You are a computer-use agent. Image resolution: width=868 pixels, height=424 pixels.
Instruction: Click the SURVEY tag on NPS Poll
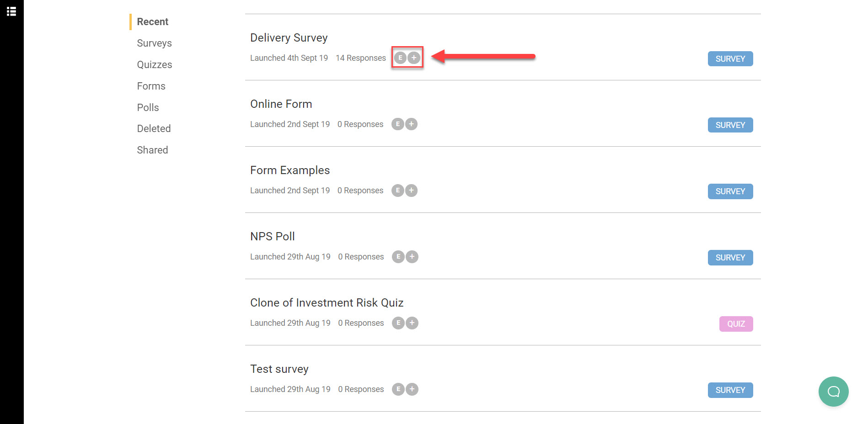(x=730, y=257)
